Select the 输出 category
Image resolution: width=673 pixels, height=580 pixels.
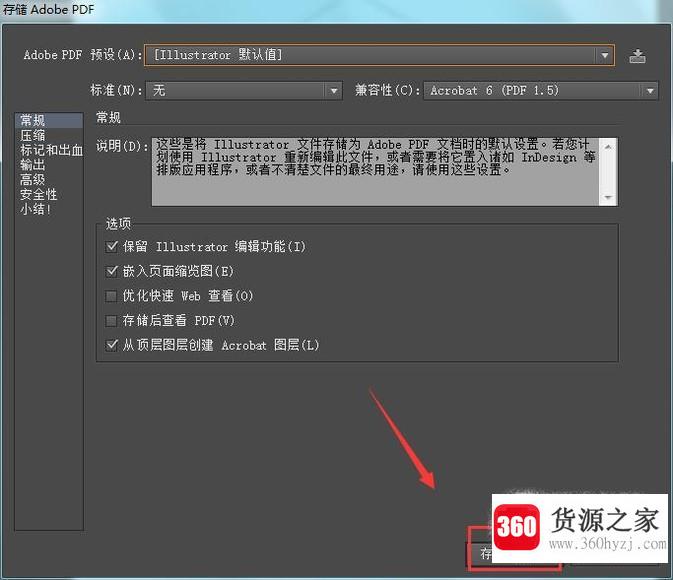(49, 165)
